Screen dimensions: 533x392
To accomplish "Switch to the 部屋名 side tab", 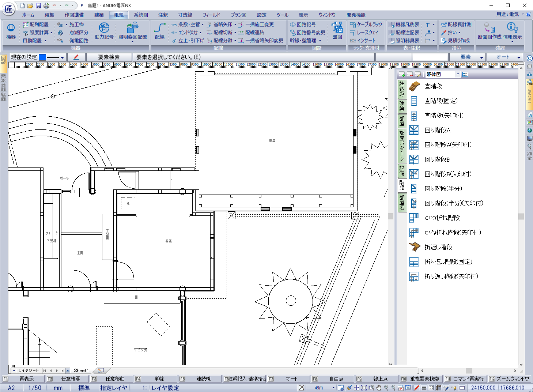I will 402,203.
